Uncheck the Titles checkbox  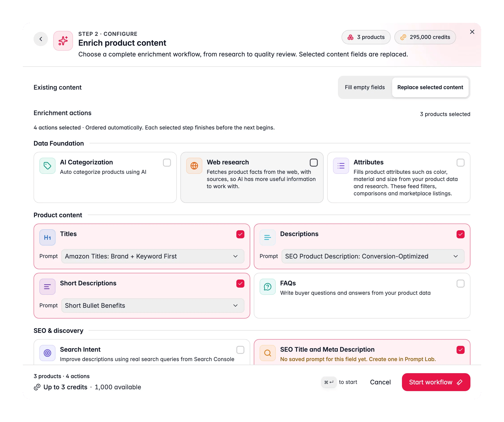[x=240, y=235]
